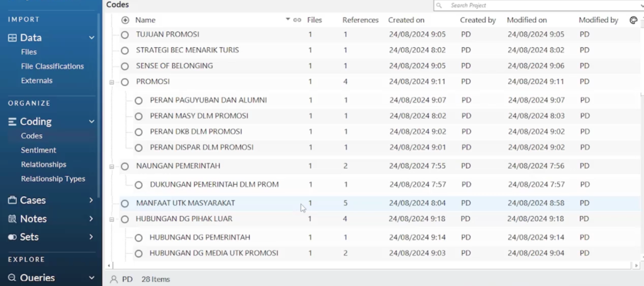
Task: Click the code circle icon for TUJUAN PROMOSI
Action: tap(125, 35)
